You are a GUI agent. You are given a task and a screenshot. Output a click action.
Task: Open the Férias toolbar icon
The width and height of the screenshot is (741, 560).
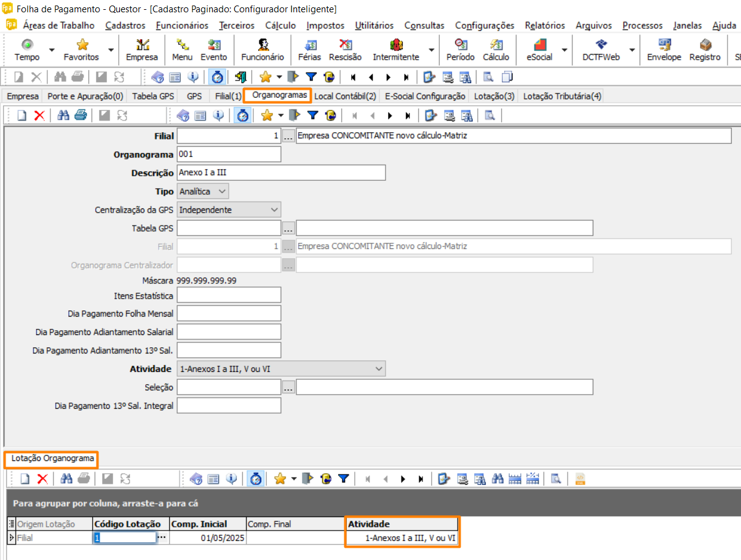[309, 50]
